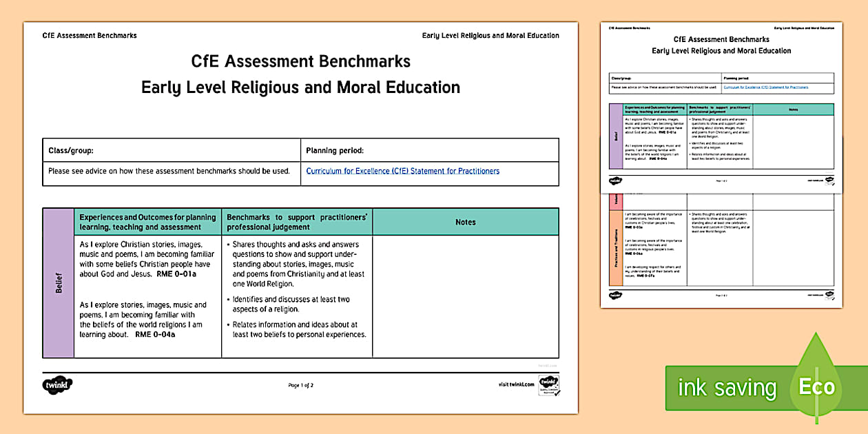Click the Twinkl cloud logo in the footer
This screenshot has width=868, height=434.
[56, 386]
